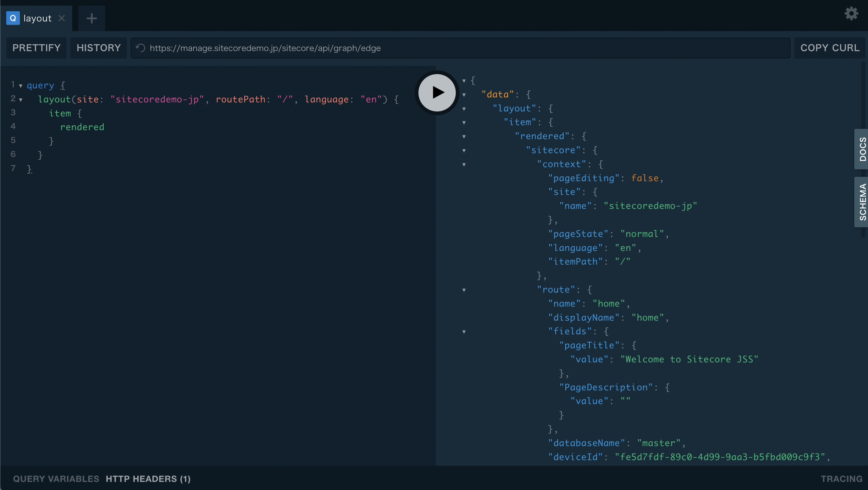Collapse the "item" node in response
Screen dimensions: 868x490
click(464, 123)
